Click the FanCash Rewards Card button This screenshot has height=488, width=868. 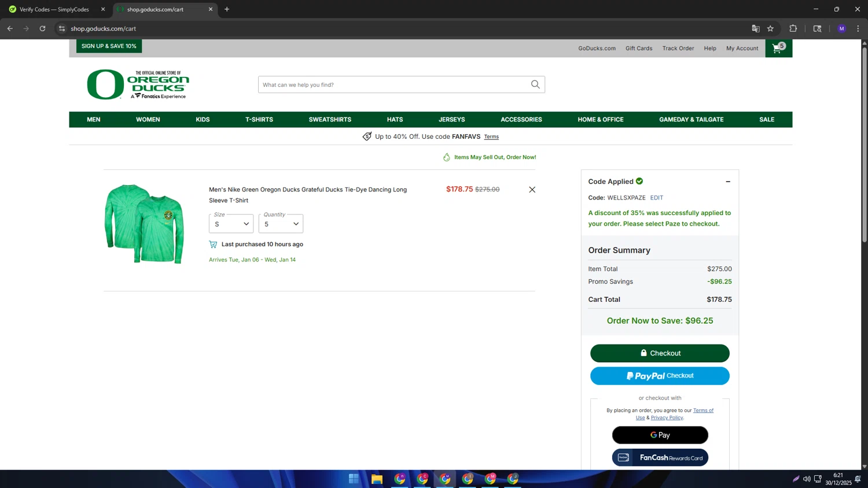pos(660,457)
